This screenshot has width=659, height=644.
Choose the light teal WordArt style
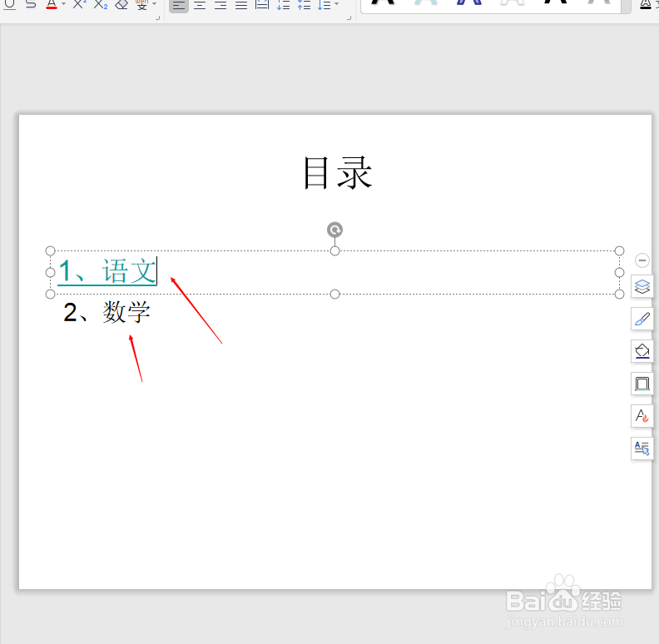tap(426, 2)
